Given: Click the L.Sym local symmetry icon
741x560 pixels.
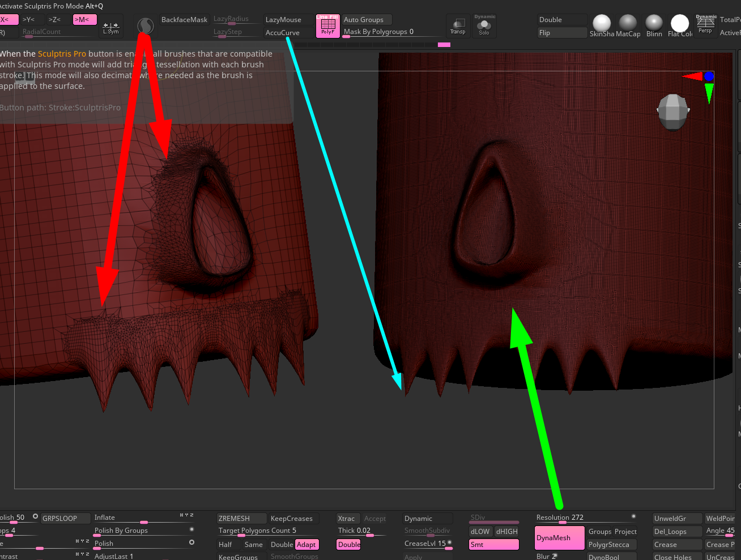Looking at the screenshot, I should pyautogui.click(x=111, y=28).
